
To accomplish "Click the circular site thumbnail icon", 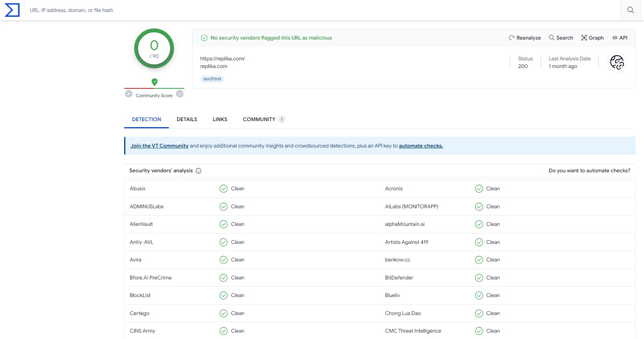I will click(617, 63).
